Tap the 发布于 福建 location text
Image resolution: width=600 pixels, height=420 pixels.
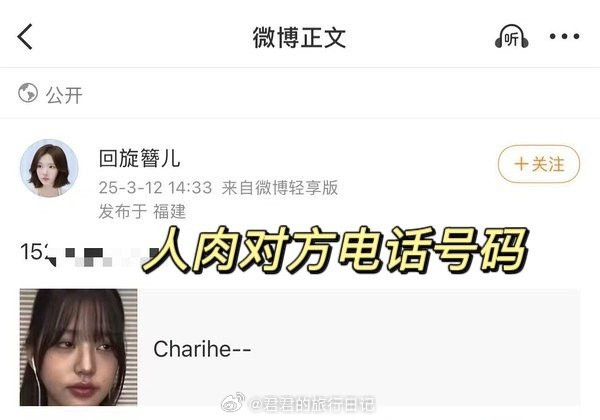142,212
